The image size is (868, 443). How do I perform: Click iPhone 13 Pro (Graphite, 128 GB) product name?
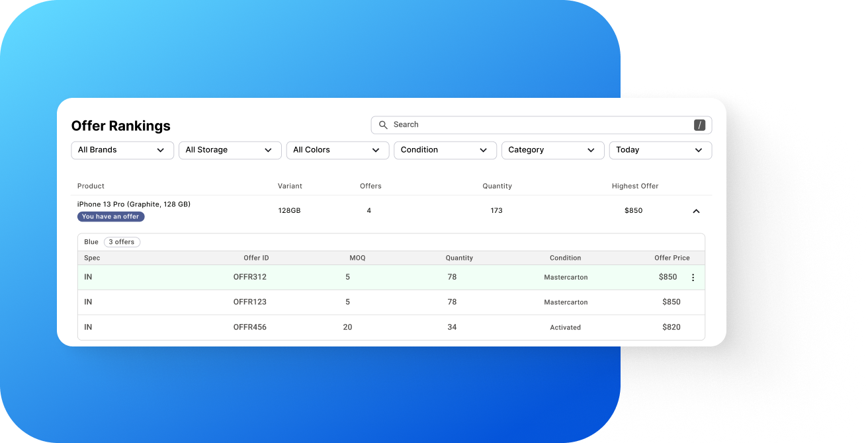[x=134, y=204]
